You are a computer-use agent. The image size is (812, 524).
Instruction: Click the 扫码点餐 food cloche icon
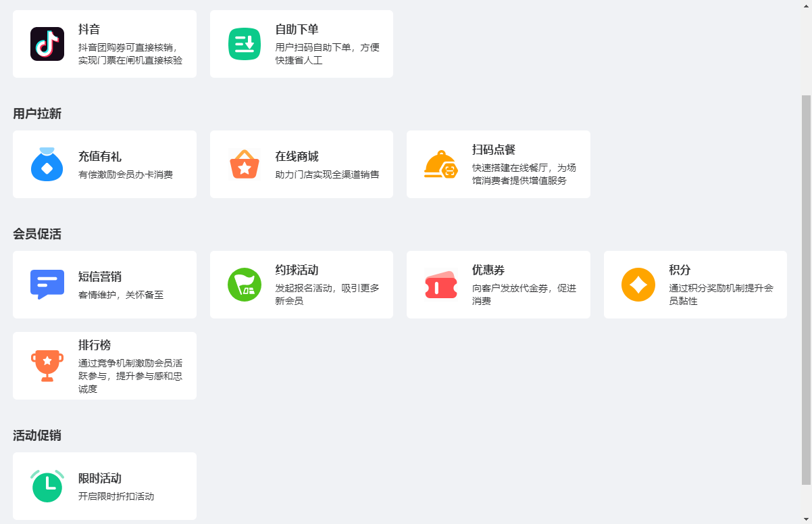pyautogui.click(x=440, y=164)
